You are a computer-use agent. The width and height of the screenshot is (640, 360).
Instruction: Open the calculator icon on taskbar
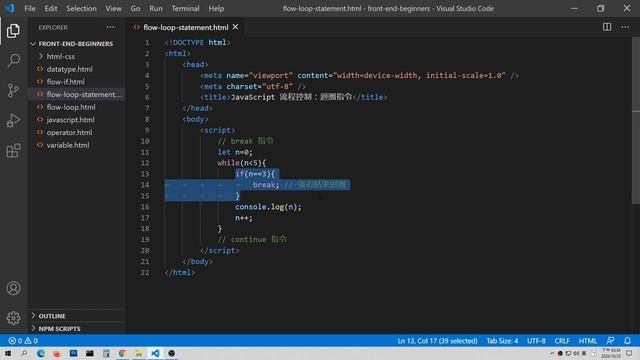click(x=106, y=353)
